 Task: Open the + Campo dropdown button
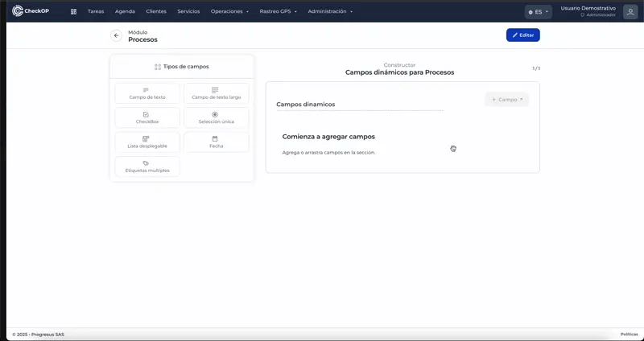pyautogui.click(x=507, y=100)
